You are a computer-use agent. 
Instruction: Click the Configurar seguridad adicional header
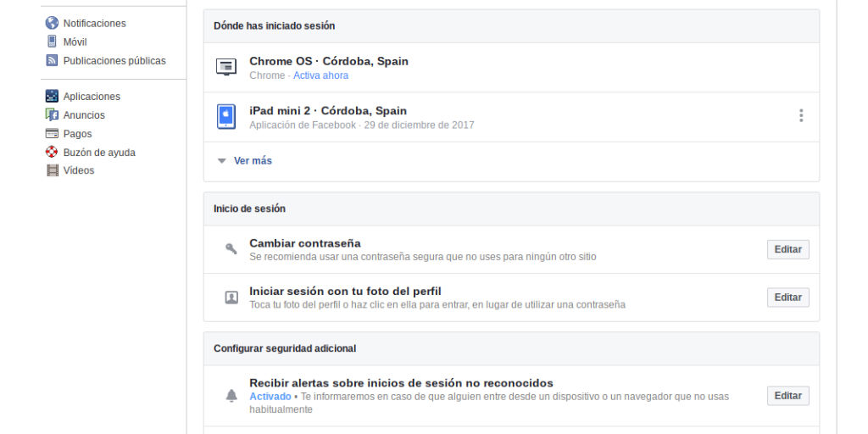[x=285, y=348]
